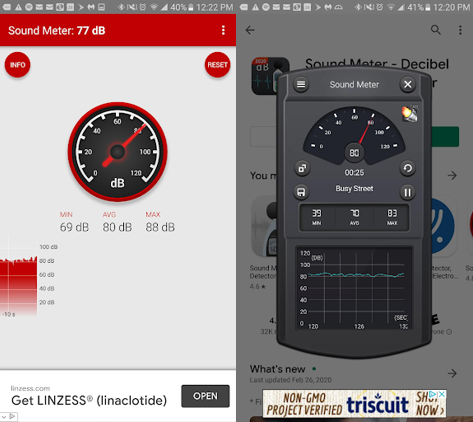Open the red Sound Meter overflow menu
Image resolution: width=473 pixels, height=422 pixels.
pos(223,30)
